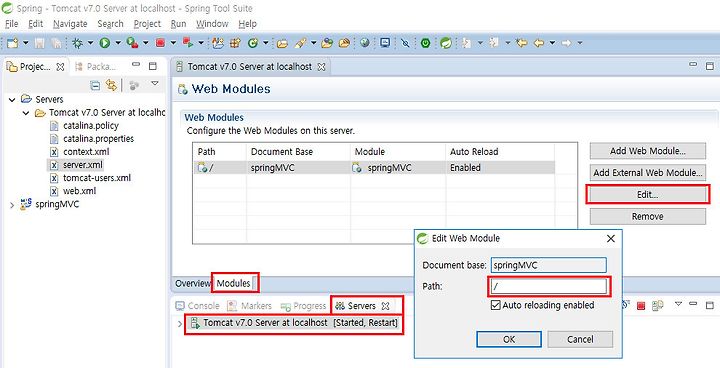
Task: Open the Debug dropdown arrow
Action: (90, 43)
